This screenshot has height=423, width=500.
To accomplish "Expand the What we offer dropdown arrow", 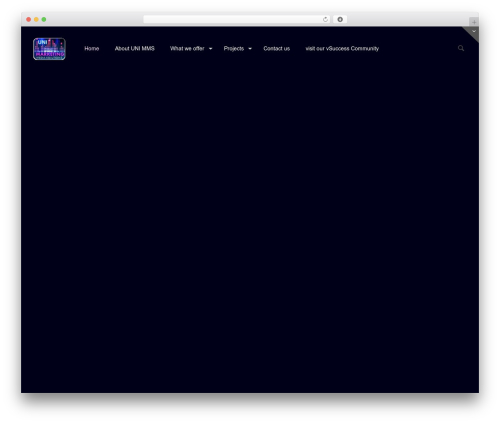I will 210,49.
